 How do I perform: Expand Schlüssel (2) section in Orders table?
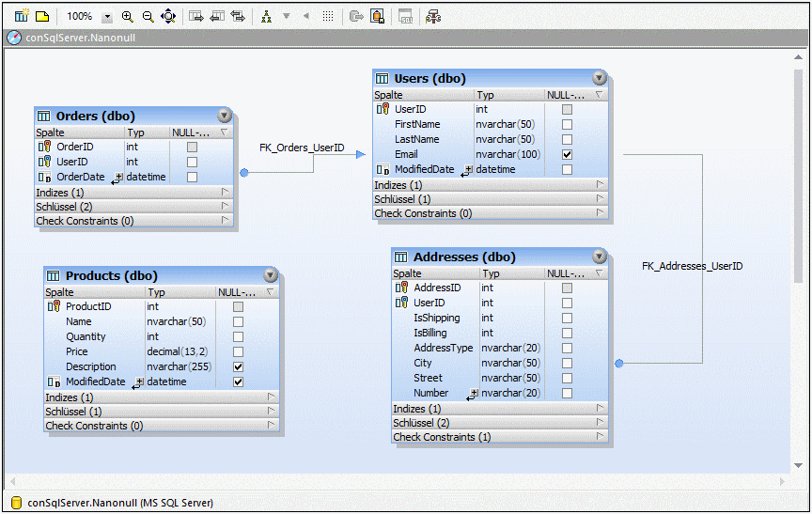[x=225, y=206]
